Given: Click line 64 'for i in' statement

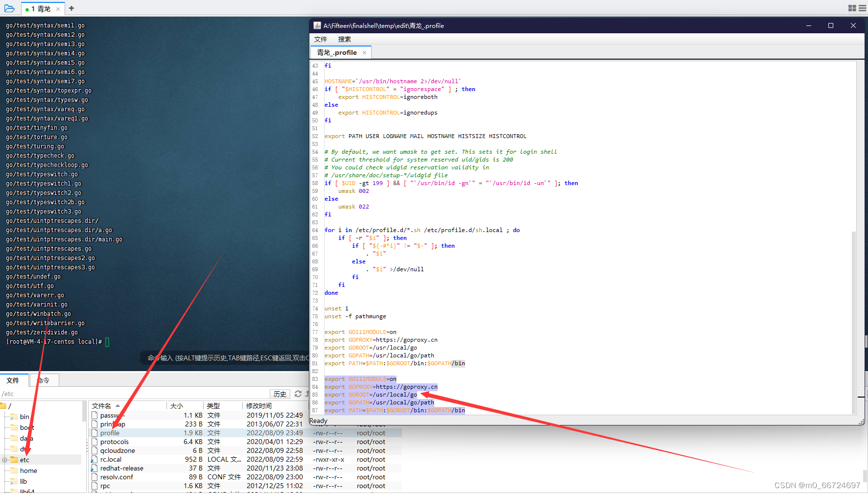Looking at the screenshot, I should tap(422, 230).
